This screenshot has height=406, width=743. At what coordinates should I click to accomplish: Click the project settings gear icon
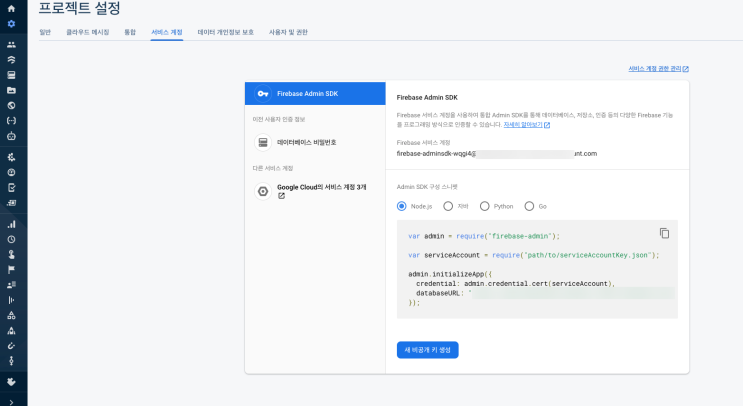pos(11,24)
